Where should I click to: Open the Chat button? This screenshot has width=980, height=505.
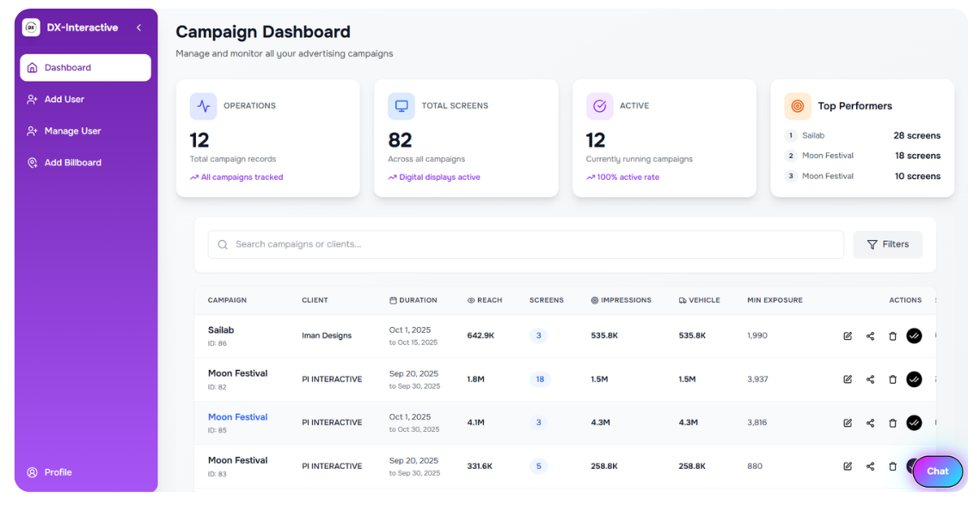coord(937,471)
